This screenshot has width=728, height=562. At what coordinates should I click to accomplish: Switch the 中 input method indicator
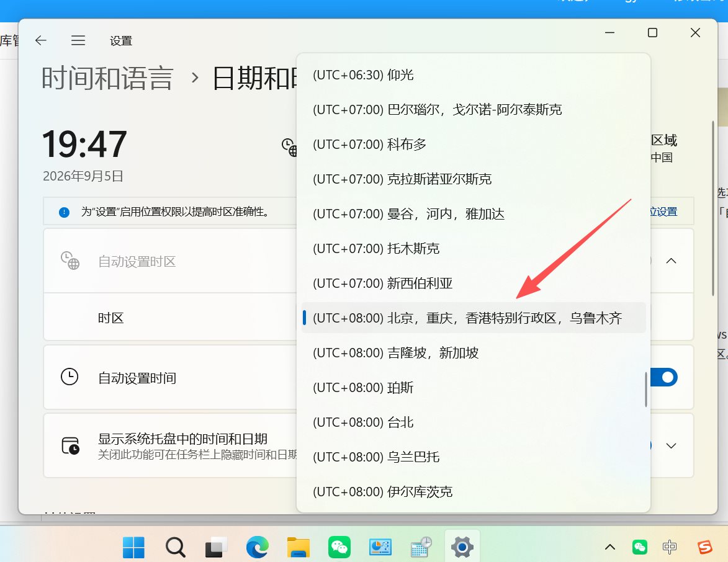(670, 548)
